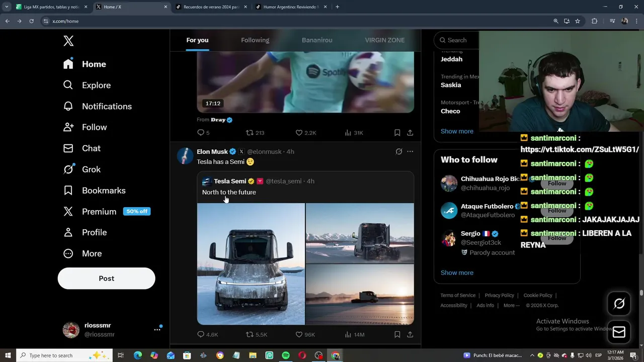Switch to the Liga MX browser tab
Image resolution: width=644 pixels, height=362 pixels.
[x=51, y=7]
